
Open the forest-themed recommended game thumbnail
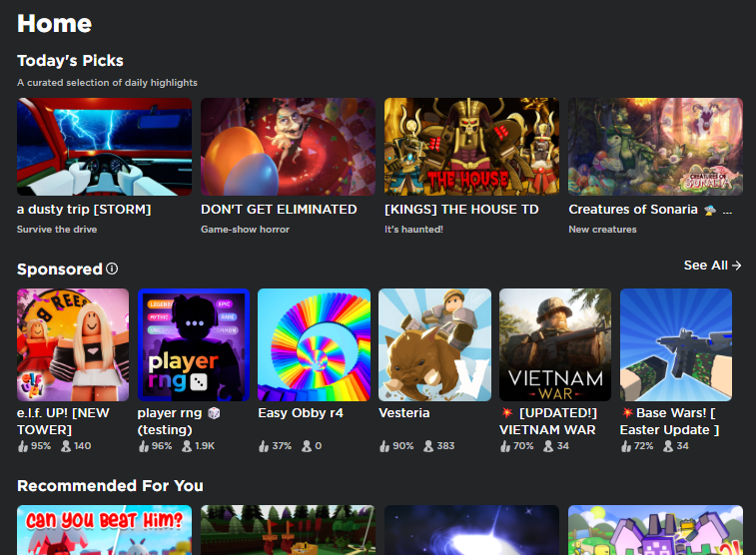[x=288, y=530]
